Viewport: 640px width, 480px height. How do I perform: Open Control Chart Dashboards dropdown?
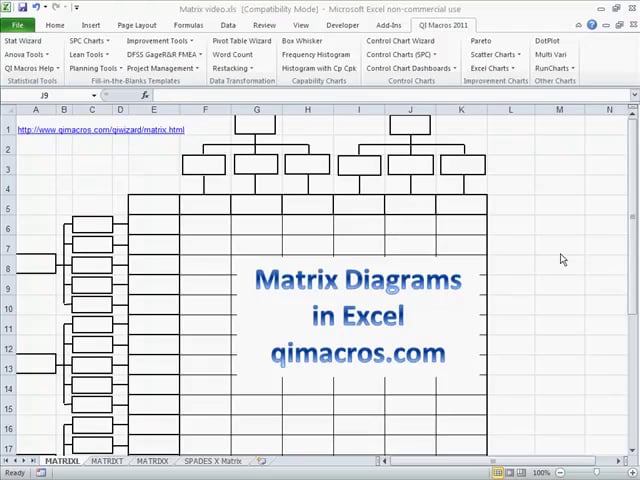tap(411, 68)
